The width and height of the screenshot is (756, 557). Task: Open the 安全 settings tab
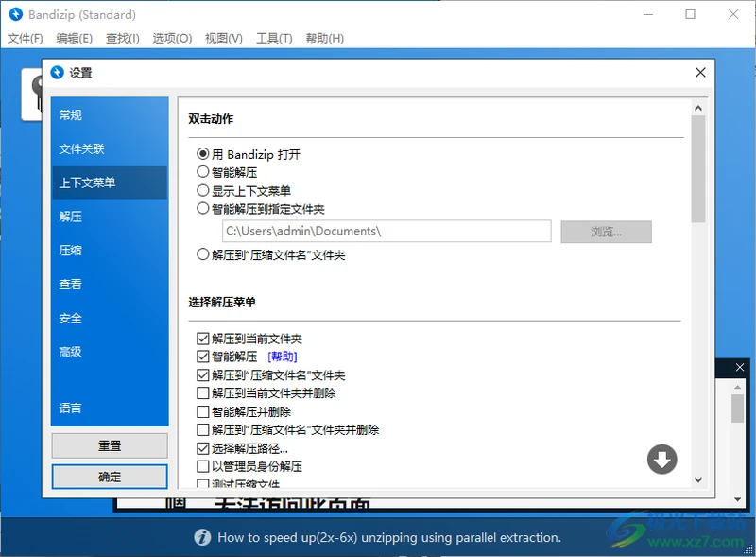click(110, 318)
